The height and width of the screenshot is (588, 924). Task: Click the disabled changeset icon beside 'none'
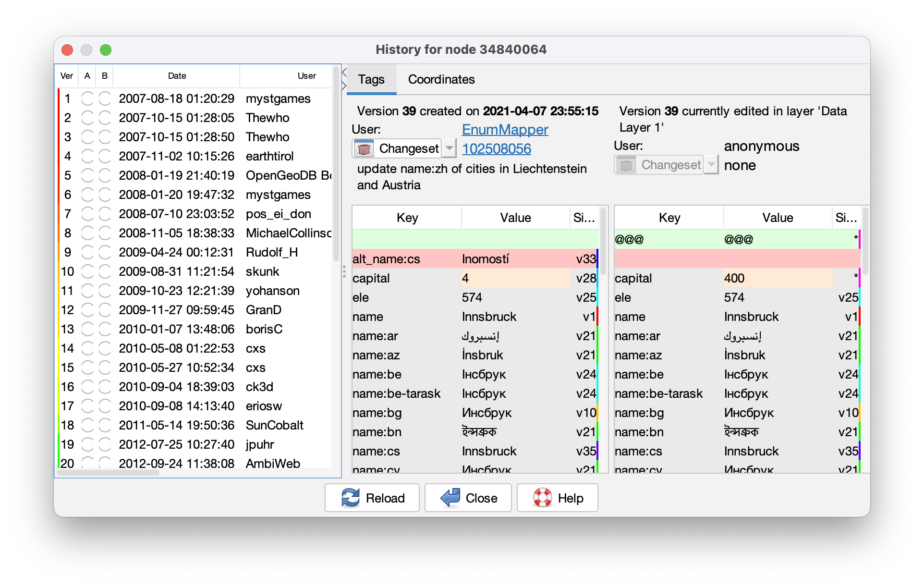pos(626,165)
